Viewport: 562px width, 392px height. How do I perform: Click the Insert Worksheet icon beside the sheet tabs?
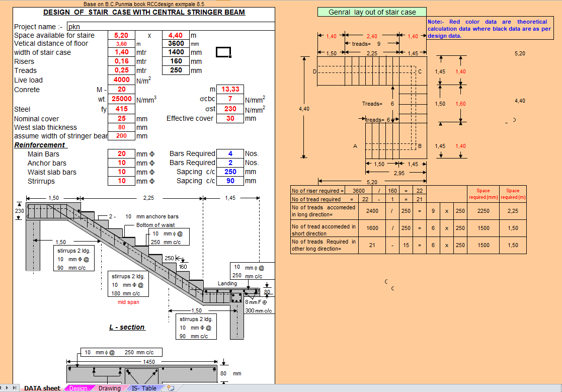point(171,388)
